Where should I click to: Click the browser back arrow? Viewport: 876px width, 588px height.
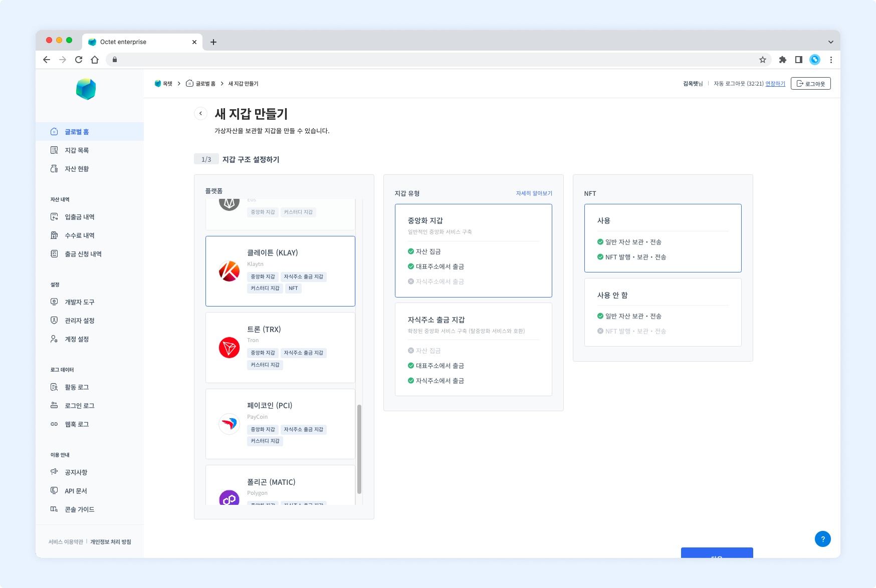47,60
